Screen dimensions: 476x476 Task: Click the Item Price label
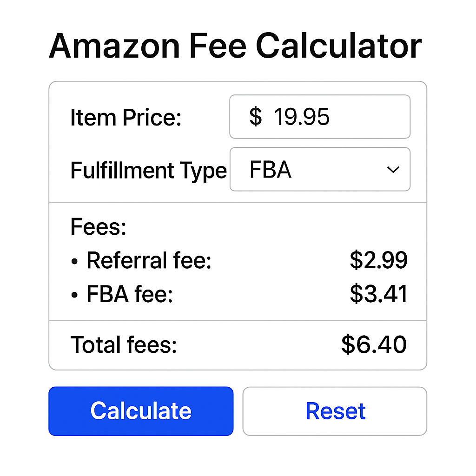(126, 117)
